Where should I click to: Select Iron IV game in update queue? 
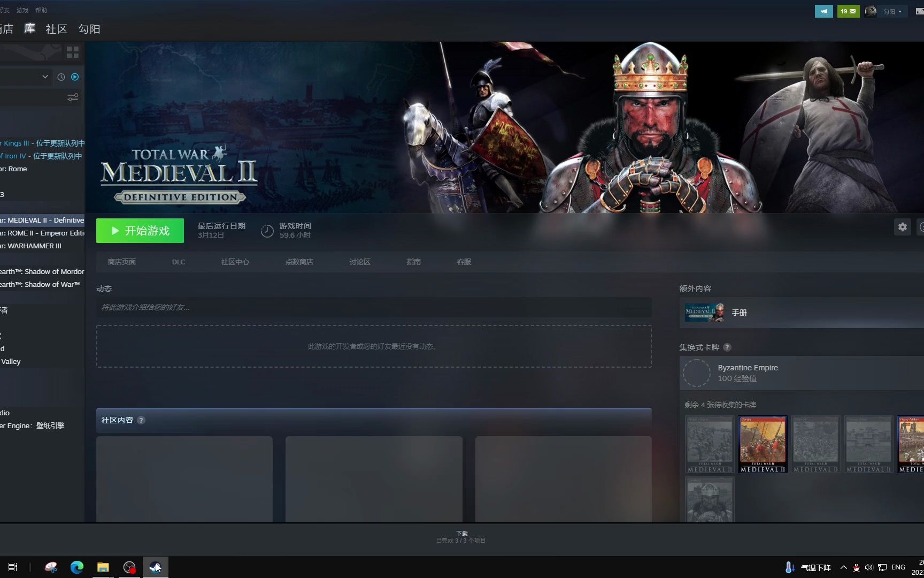[42, 156]
